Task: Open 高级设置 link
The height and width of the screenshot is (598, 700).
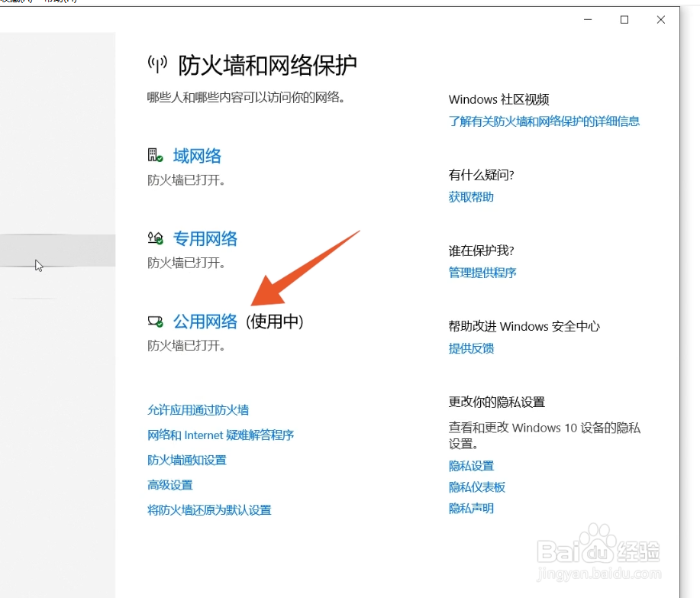Action: [x=169, y=485]
